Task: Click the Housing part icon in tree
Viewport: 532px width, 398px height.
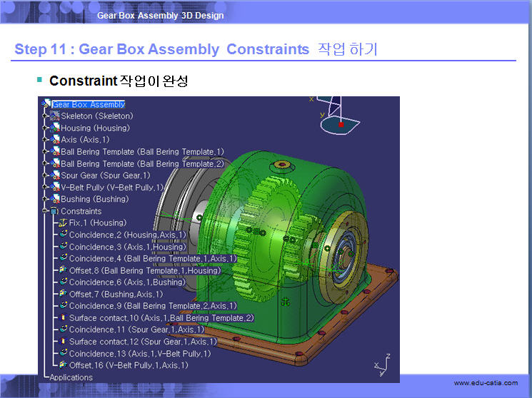Action: click(x=55, y=128)
